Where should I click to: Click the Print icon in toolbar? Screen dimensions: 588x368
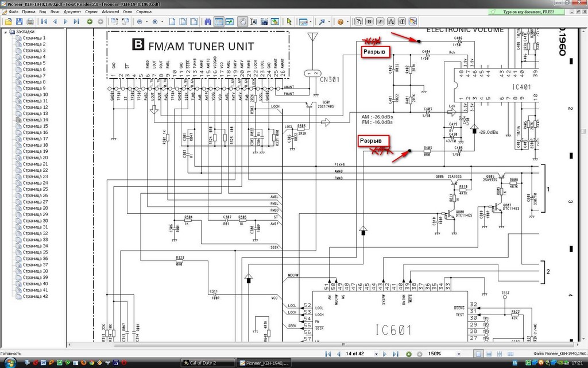pyautogui.click(x=30, y=22)
